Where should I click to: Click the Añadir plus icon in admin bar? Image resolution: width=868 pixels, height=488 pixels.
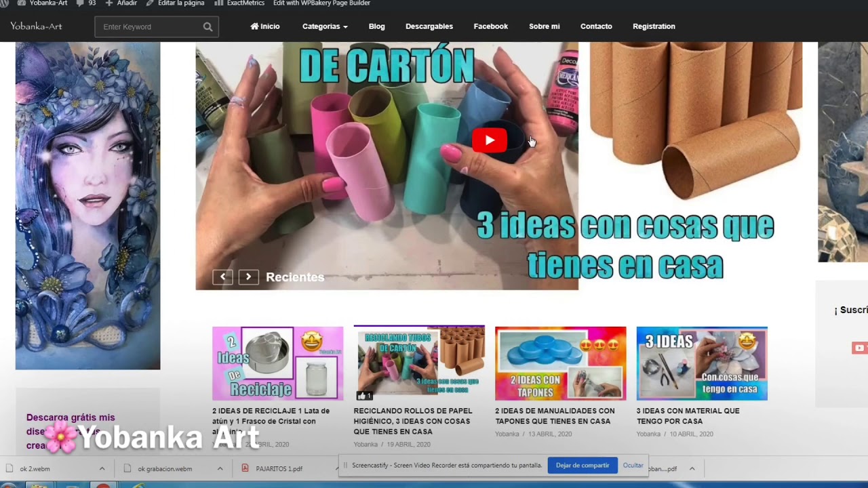pyautogui.click(x=109, y=3)
